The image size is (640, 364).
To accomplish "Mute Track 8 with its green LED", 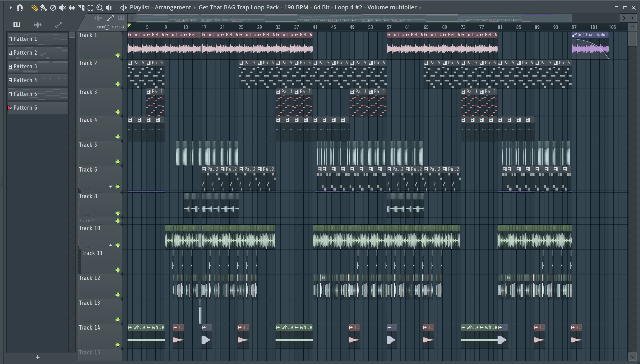I will [x=118, y=213].
